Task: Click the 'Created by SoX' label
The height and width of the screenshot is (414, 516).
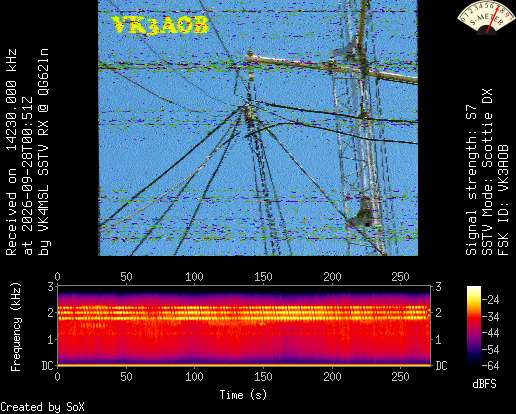Action: [42, 407]
